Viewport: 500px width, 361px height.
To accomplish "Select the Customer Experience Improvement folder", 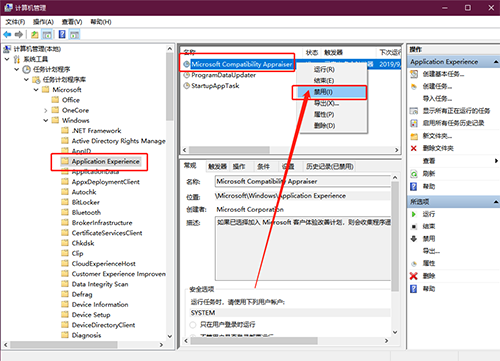I will point(119,274).
